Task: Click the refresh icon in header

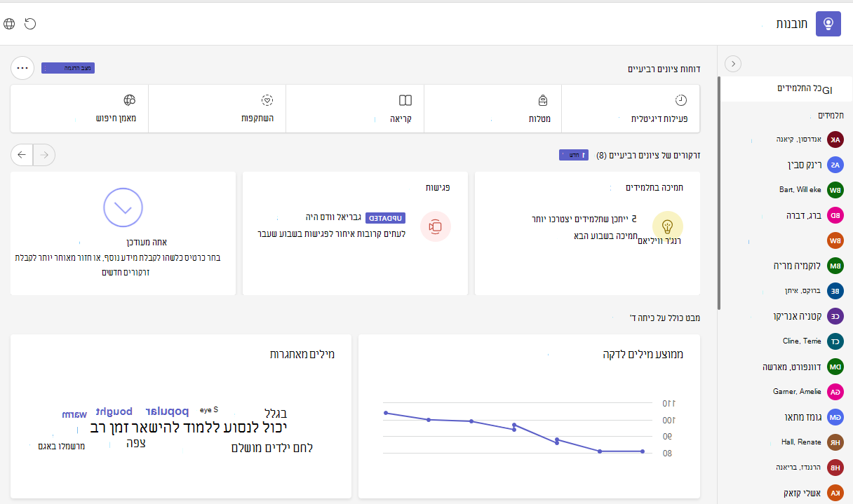Action: [x=30, y=24]
